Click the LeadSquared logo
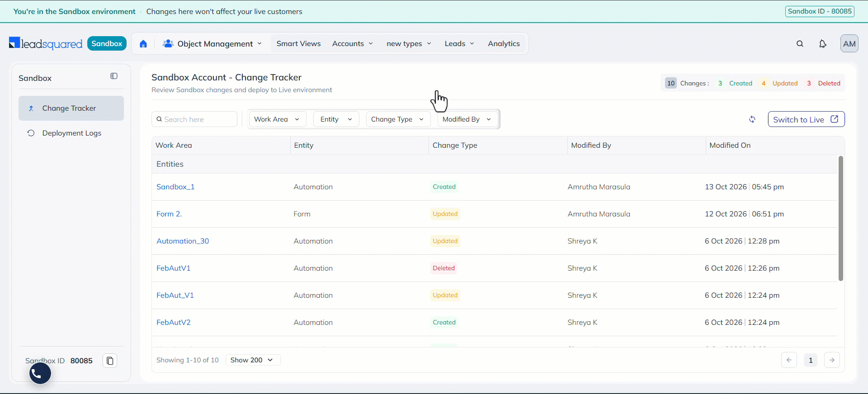Viewport: 868px width, 394px height. (46, 43)
